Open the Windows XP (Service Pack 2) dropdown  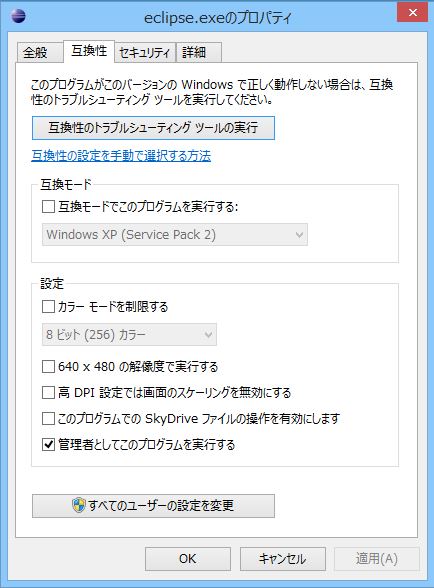(x=175, y=235)
